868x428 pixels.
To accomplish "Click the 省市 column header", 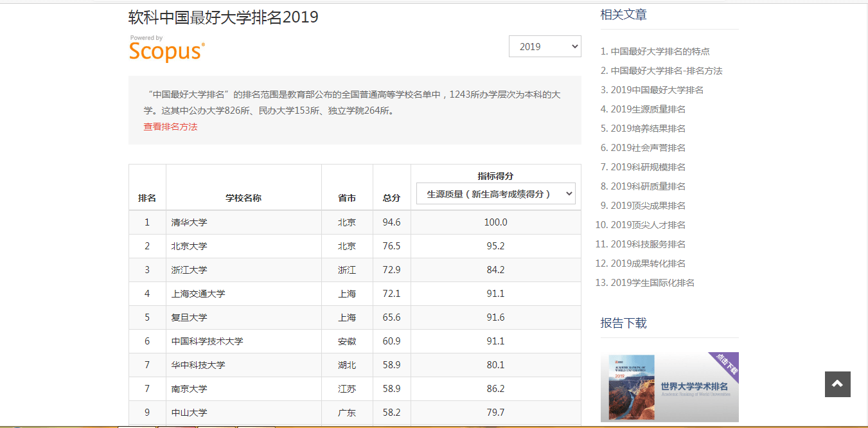I will 347,198.
